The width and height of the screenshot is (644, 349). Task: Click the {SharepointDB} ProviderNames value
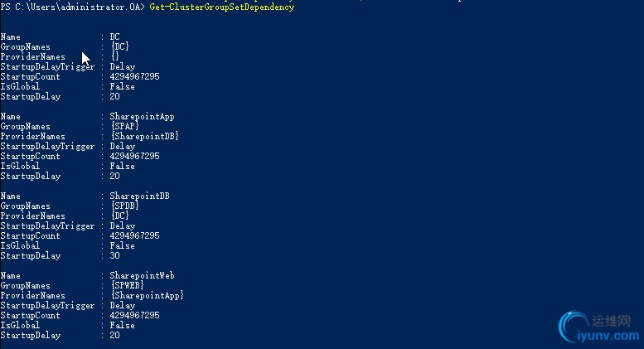[x=144, y=136]
